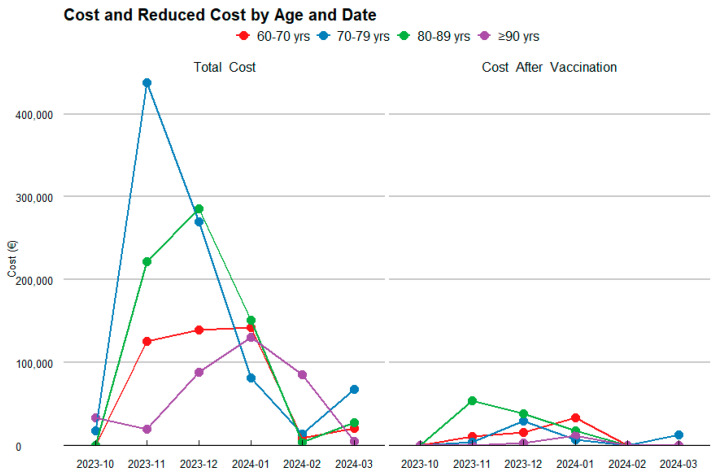Screen dimensions: 720x476
Task: Click the 'Total Cost' panel heading
Action: (224, 67)
